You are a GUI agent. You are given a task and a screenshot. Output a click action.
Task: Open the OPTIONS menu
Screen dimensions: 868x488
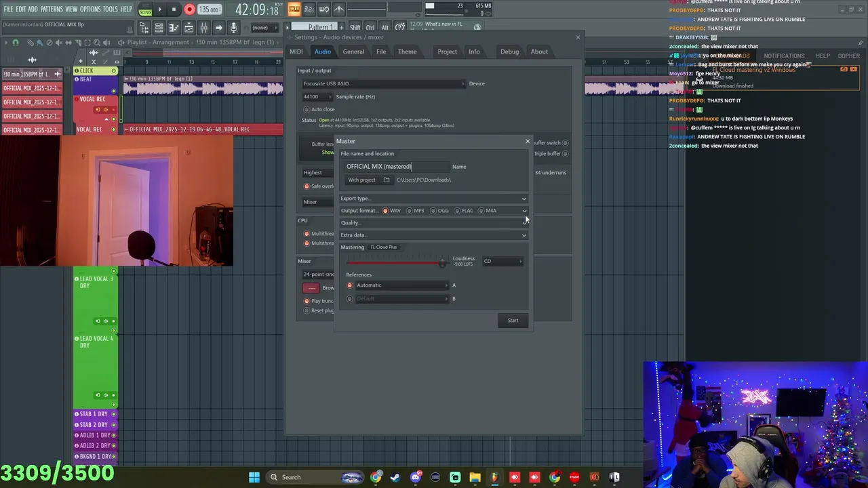coord(90,9)
